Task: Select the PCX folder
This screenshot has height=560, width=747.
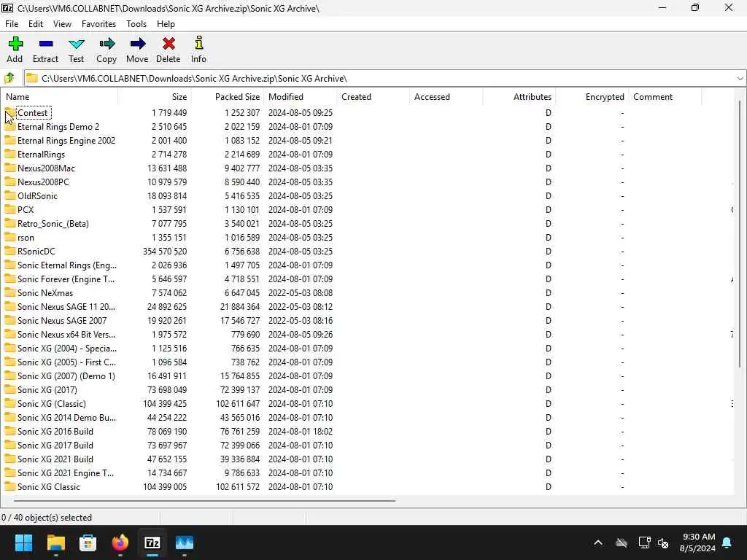Action: tap(26, 209)
